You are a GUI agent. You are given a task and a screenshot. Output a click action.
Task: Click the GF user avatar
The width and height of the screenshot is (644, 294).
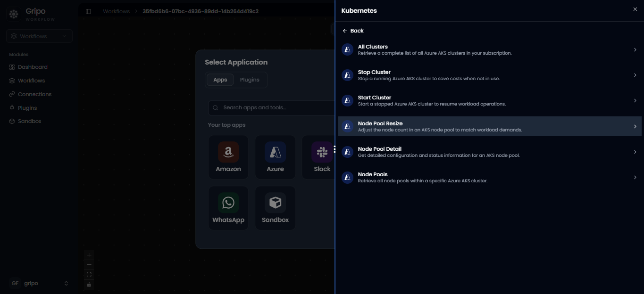pos(15,283)
